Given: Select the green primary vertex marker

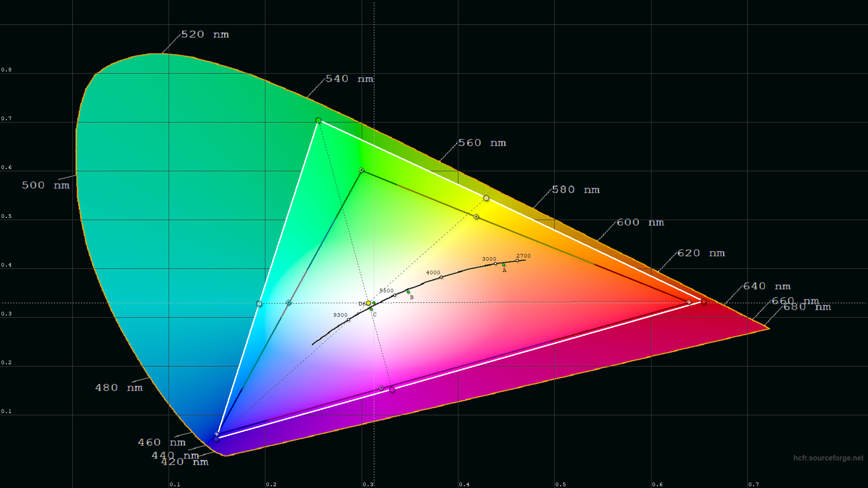Looking at the screenshot, I should click(319, 119).
